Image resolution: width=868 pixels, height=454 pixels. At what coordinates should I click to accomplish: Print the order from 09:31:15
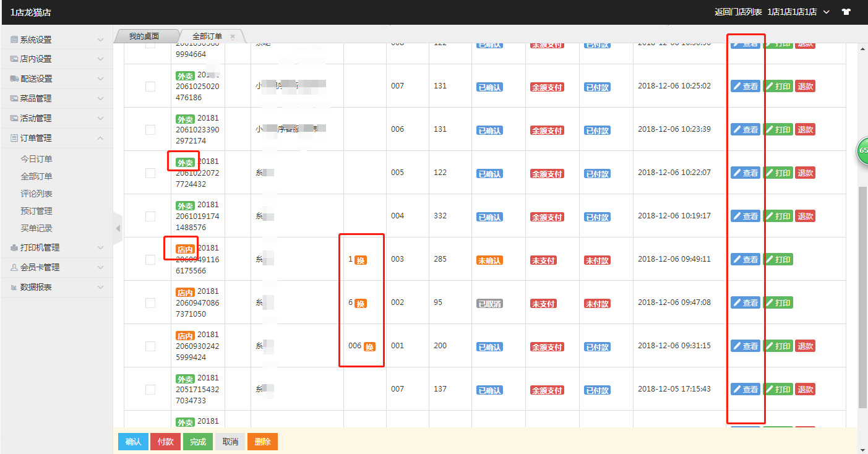tap(778, 346)
